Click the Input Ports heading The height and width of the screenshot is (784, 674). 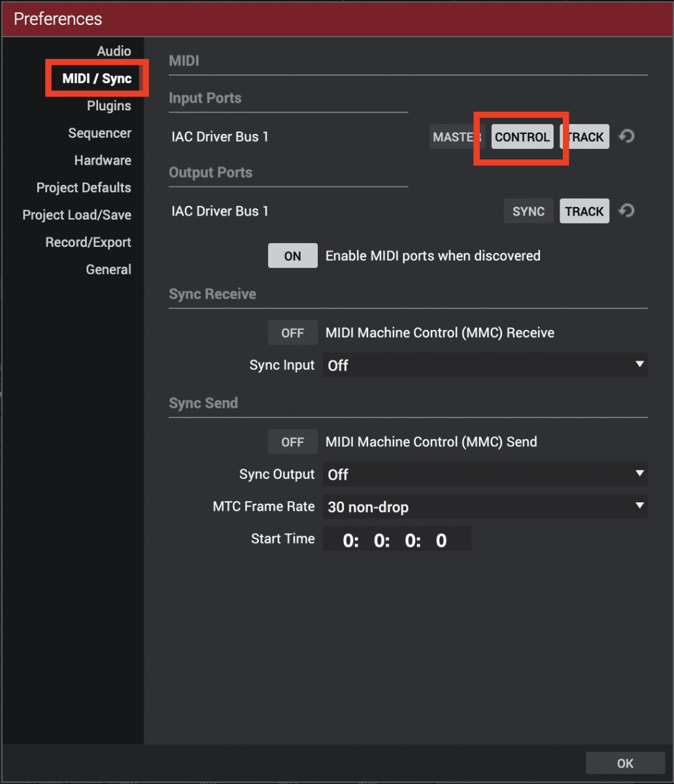point(205,98)
